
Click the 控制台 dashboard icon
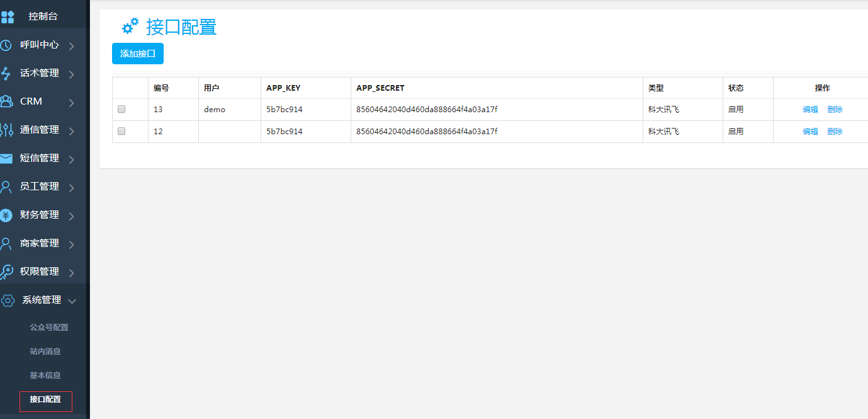8,17
